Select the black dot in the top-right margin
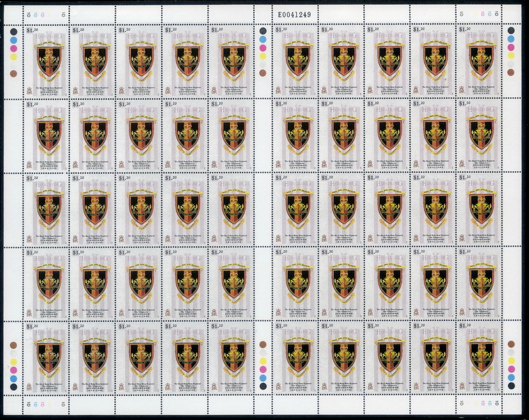Viewport: 529px width, 420px height. click(511, 30)
